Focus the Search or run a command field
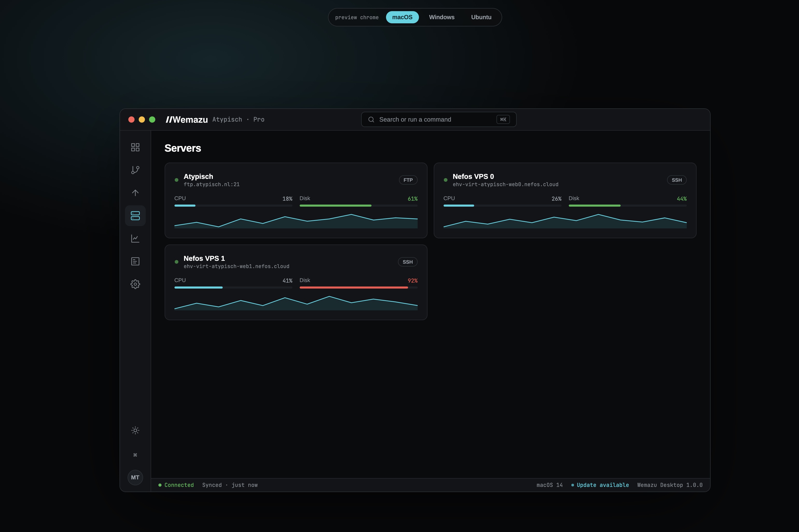The image size is (799, 532). pos(439,120)
